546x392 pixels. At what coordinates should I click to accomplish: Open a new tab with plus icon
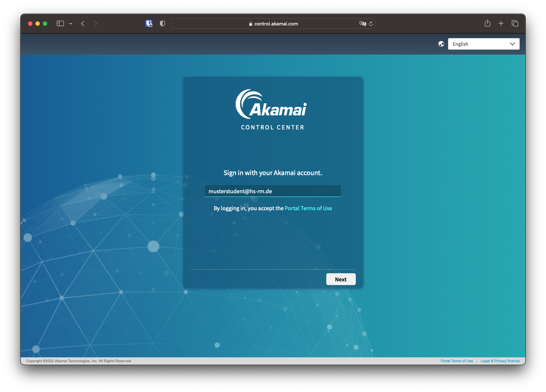pyautogui.click(x=501, y=24)
